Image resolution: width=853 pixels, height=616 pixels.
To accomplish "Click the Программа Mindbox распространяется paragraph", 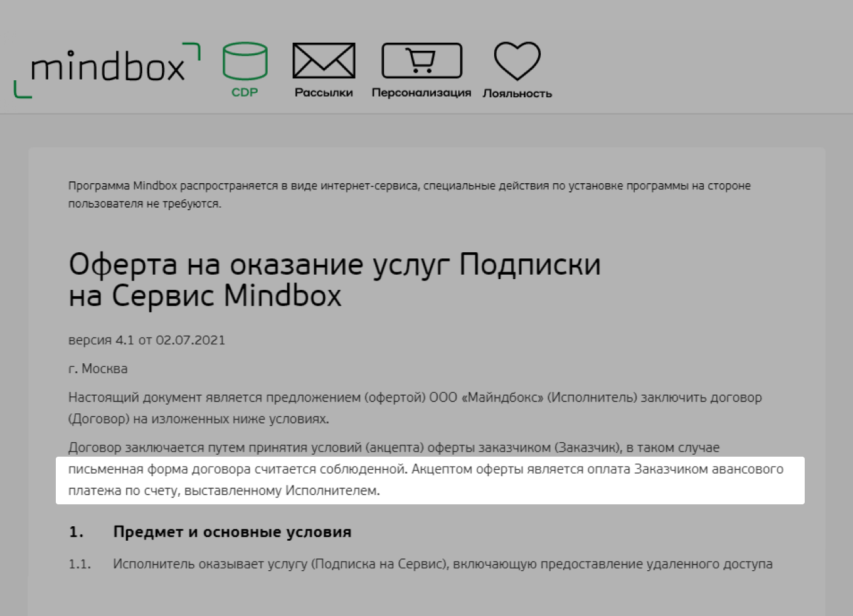I will coord(409,194).
